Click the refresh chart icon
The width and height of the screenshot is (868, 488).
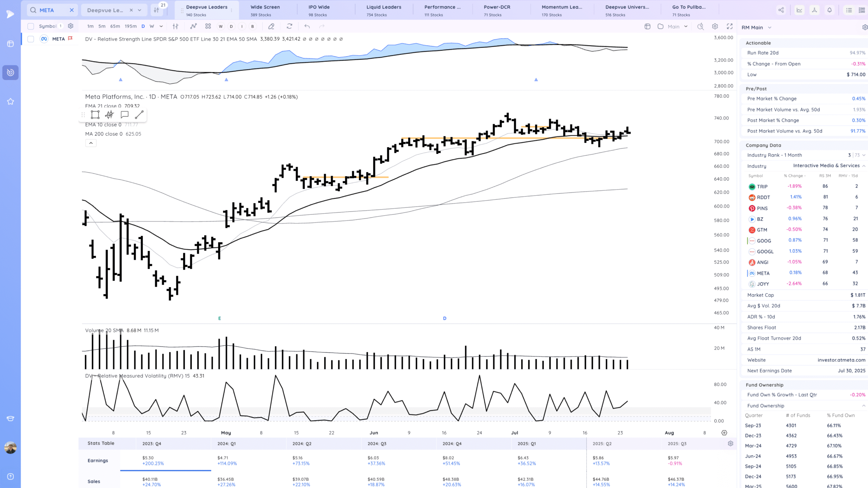289,26
